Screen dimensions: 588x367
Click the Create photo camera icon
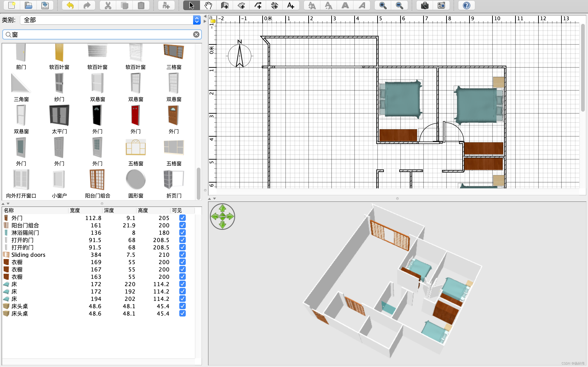425,5
